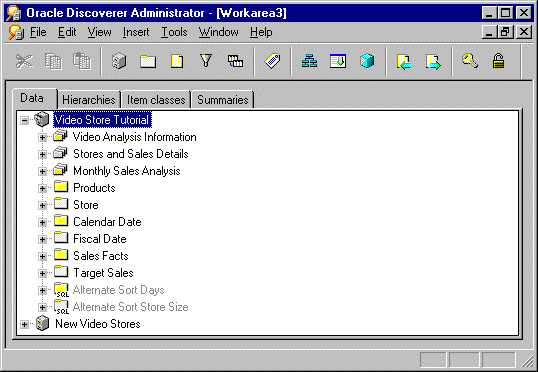Open the View menu
This screenshot has width=538, height=372.
point(100,32)
